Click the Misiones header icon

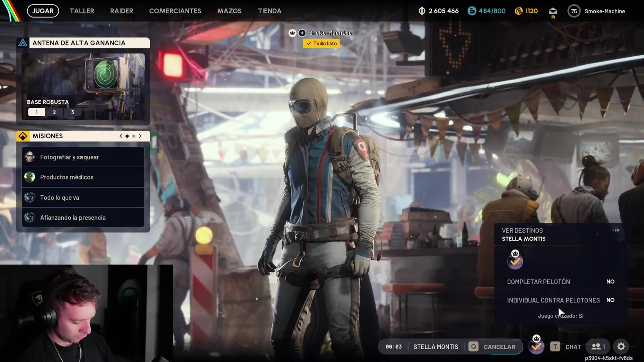pos(23,136)
